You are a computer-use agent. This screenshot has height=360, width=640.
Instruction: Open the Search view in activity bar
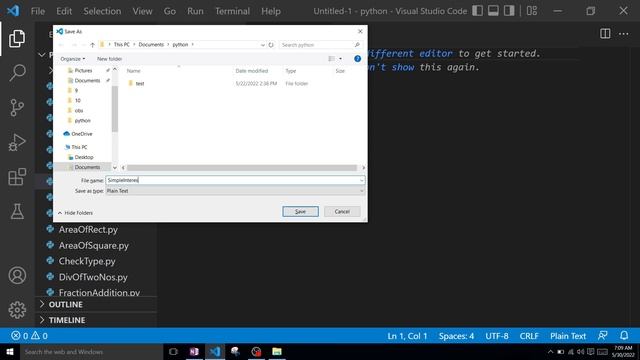(x=17, y=73)
